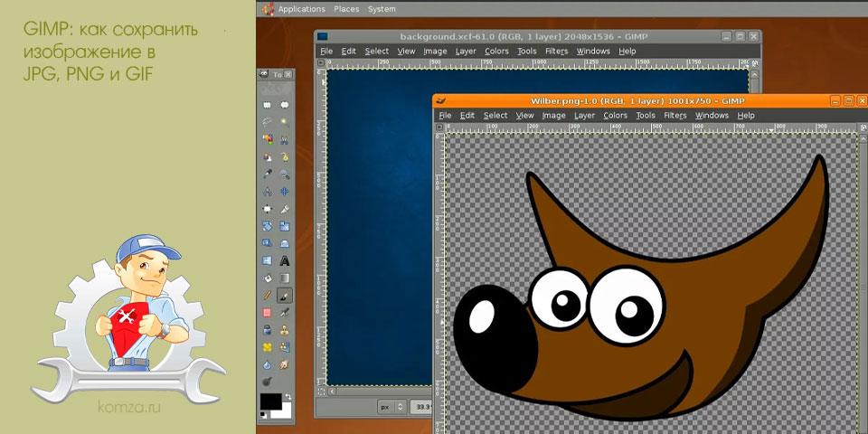The width and height of the screenshot is (868, 434).
Task: Select the Ellipse Select tool in toolbox
Action: coord(285,105)
